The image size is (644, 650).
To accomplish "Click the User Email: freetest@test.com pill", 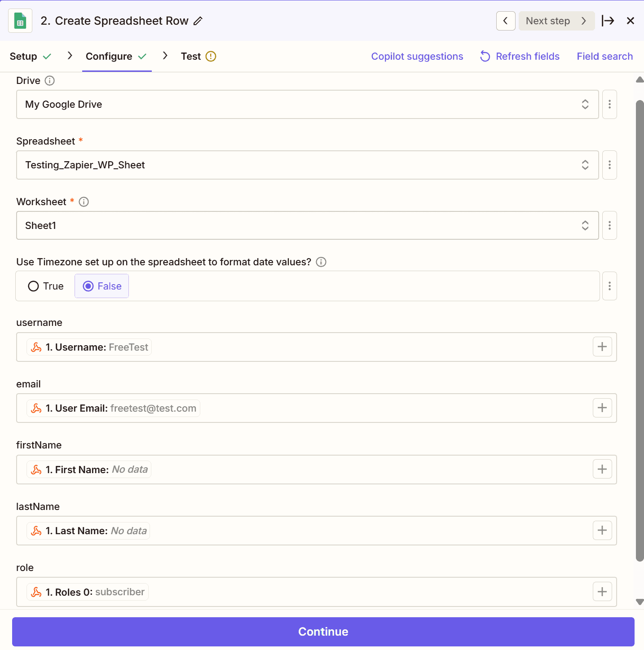I will (x=113, y=408).
